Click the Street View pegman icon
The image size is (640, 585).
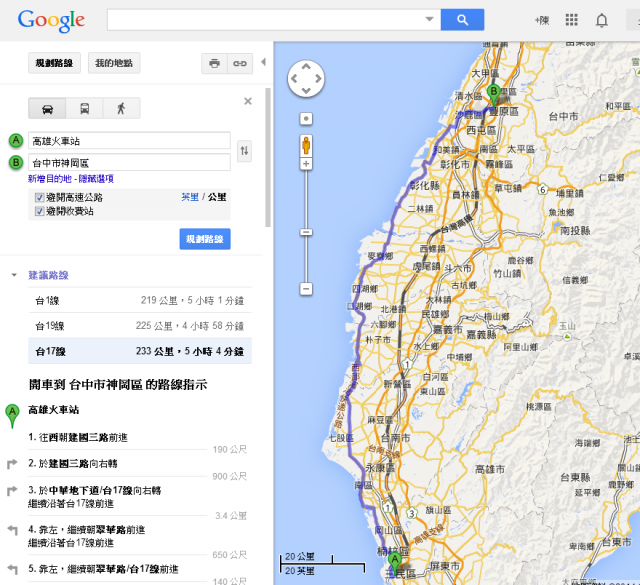point(306,145)
